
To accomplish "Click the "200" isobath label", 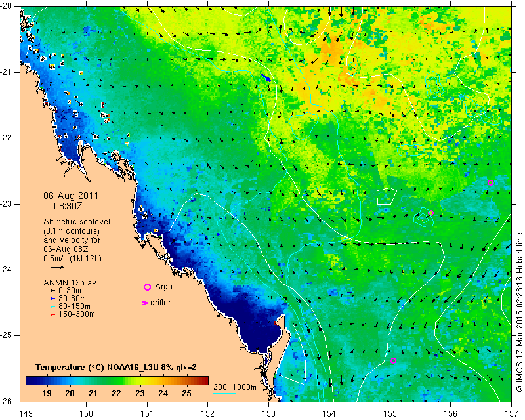I will (220, 387).
